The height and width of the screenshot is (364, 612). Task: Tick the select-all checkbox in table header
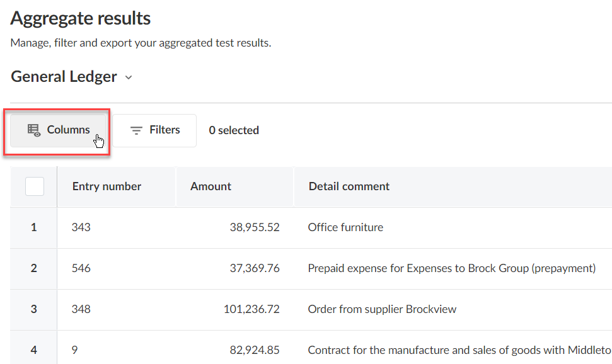click(35, 186)
